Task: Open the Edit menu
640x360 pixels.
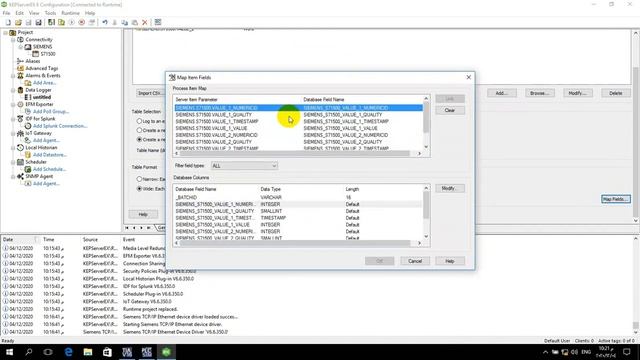Action: tap(20, 13)
